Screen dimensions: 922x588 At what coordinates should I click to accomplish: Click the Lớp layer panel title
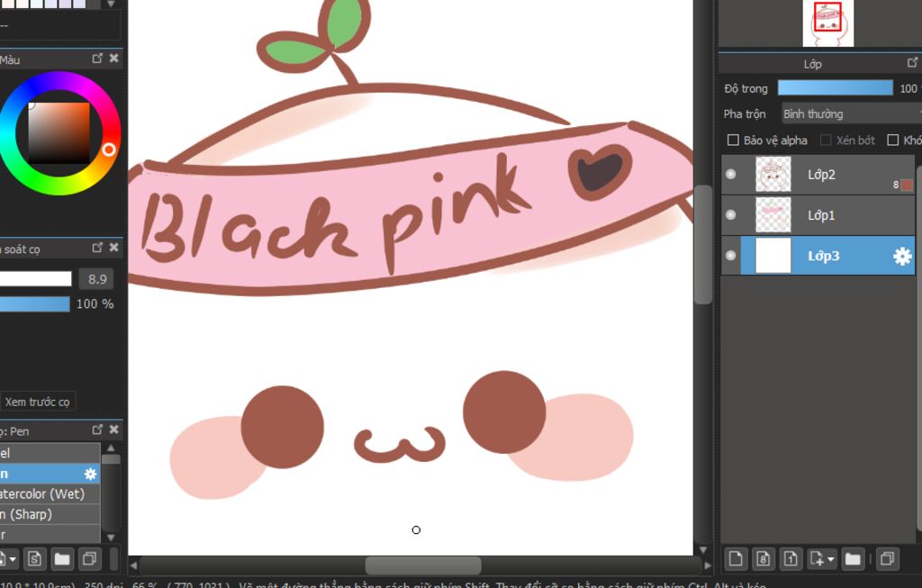[x=813, y=64]
